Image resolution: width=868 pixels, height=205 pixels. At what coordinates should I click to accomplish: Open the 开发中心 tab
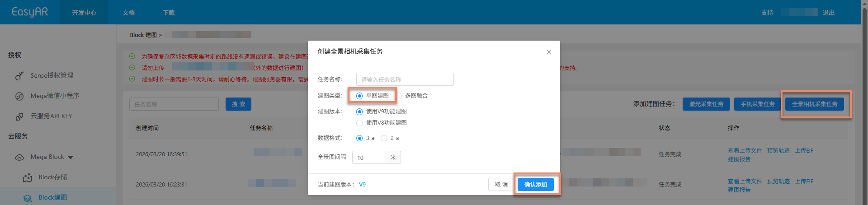84,13
